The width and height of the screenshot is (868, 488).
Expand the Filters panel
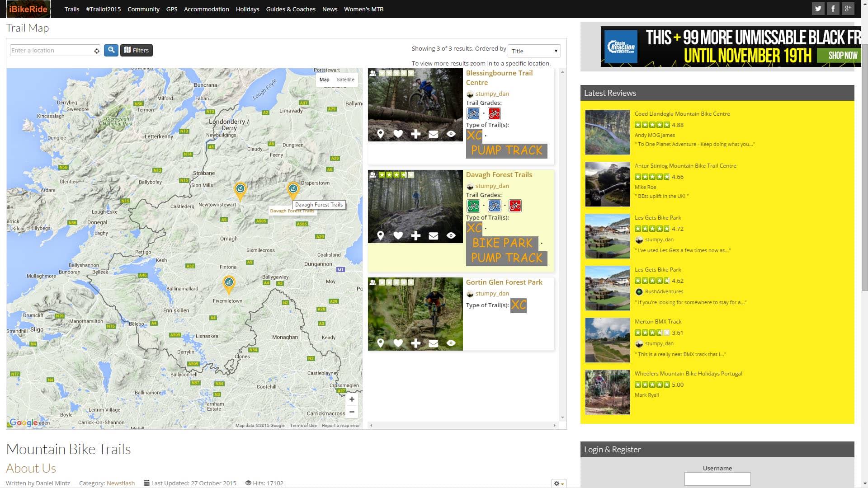(136, 50)
